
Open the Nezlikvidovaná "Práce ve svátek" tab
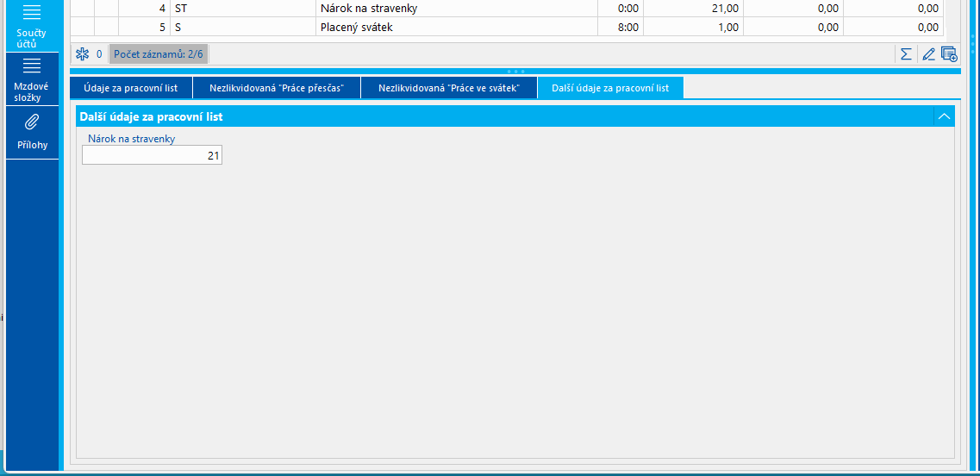click(449, 88)
